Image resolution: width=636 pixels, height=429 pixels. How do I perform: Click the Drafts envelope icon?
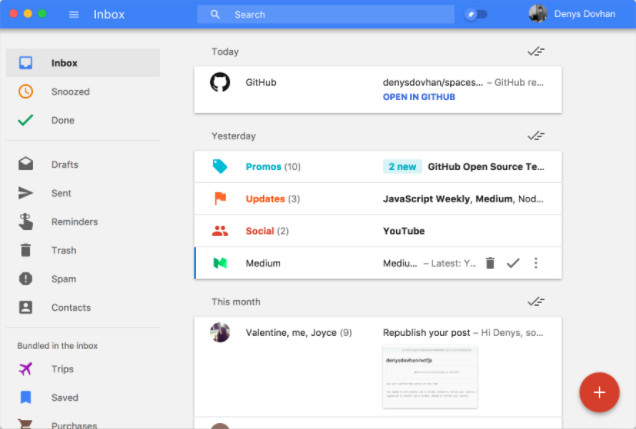point(26,164)
